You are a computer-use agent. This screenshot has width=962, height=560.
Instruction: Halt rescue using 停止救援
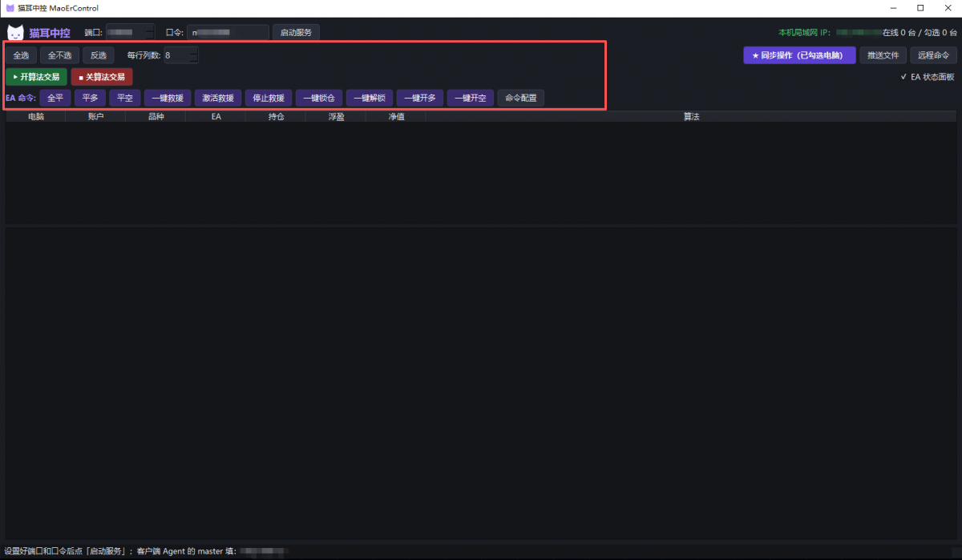[269, 99]
